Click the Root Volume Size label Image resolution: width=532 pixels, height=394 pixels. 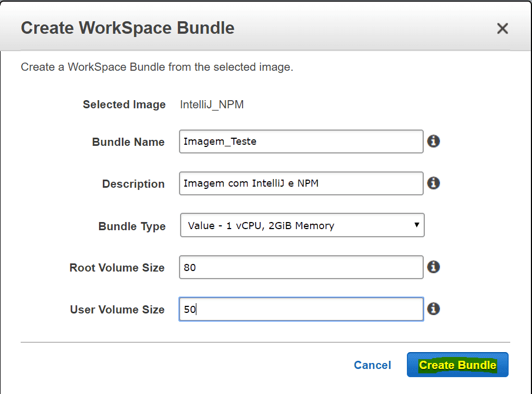[117, 268]
